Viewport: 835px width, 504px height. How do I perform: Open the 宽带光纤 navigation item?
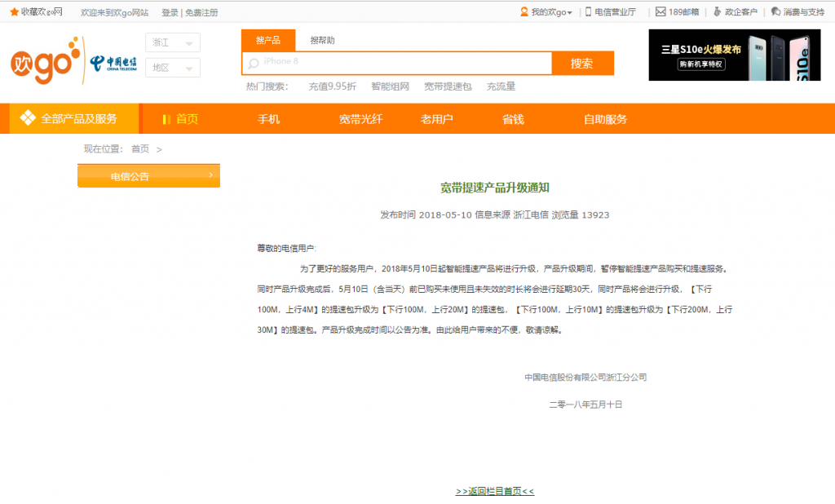tap(360, 119)
